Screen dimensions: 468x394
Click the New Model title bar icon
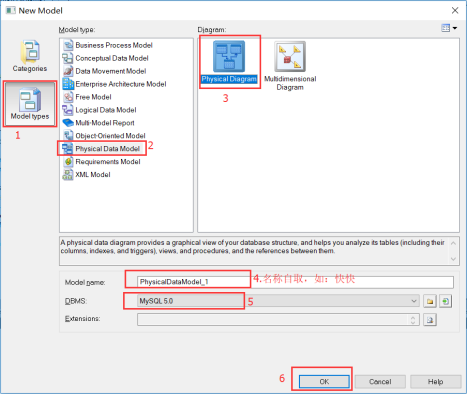tap(10, 10)
